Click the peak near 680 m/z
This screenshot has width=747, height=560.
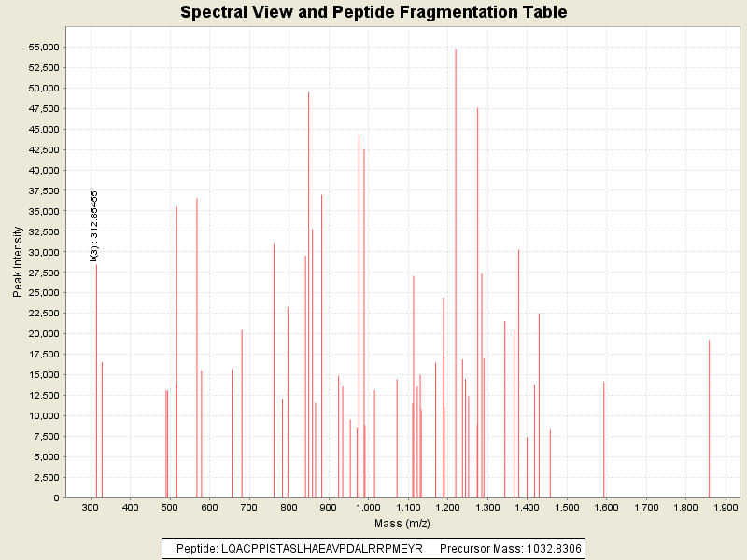pos(242,420)
